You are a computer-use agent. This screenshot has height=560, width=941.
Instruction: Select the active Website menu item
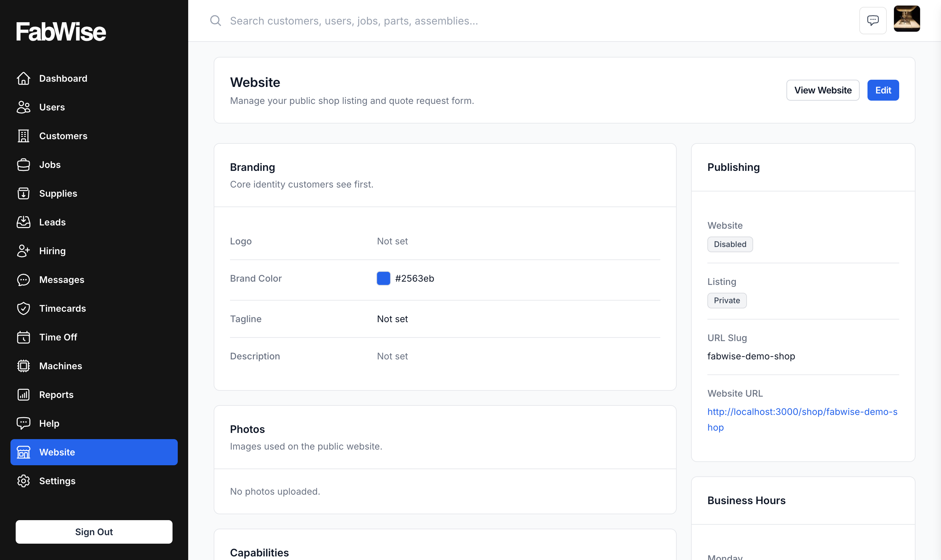pos(94,452)
